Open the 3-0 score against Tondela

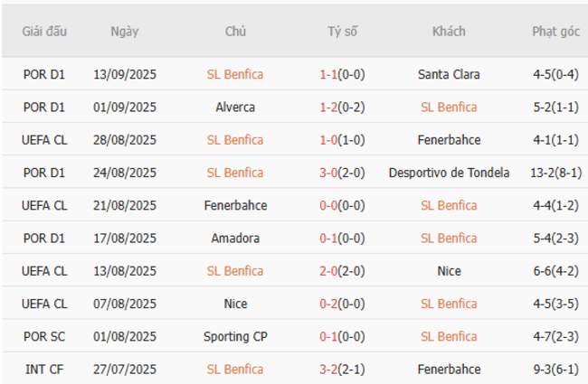[328, 173]
